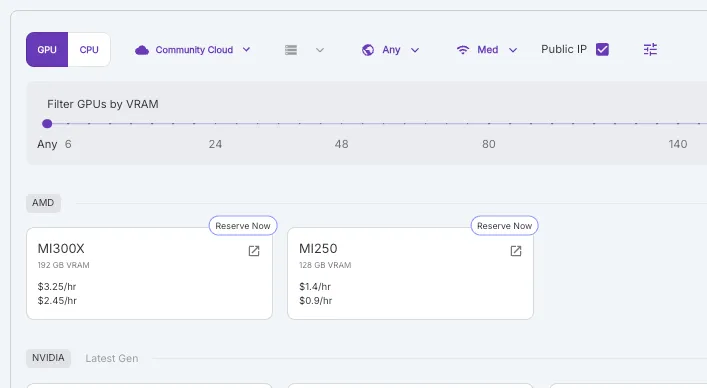The image size is (707, 388).
Task: Open MI250 external link icon
Action: click(x=516, y=251)
